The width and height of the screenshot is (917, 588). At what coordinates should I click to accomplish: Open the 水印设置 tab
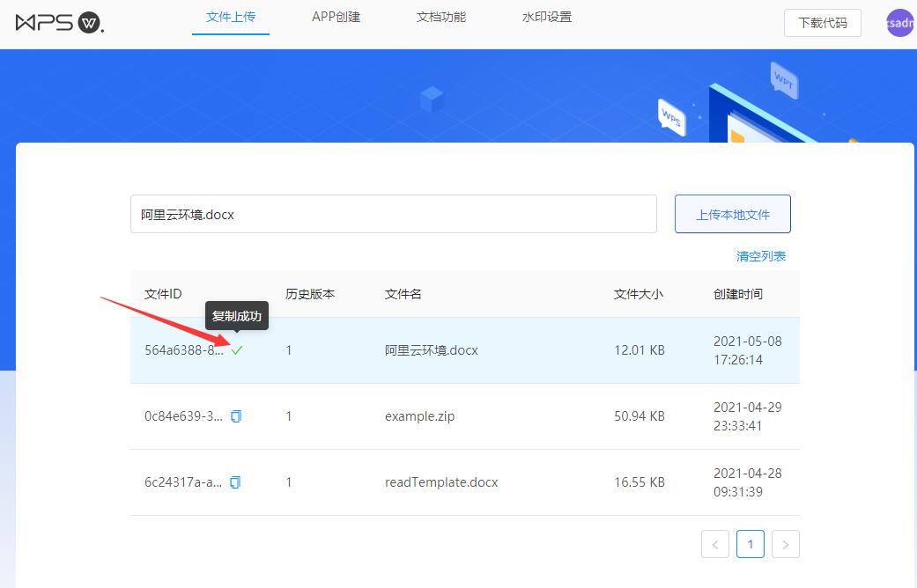[547, 17]
